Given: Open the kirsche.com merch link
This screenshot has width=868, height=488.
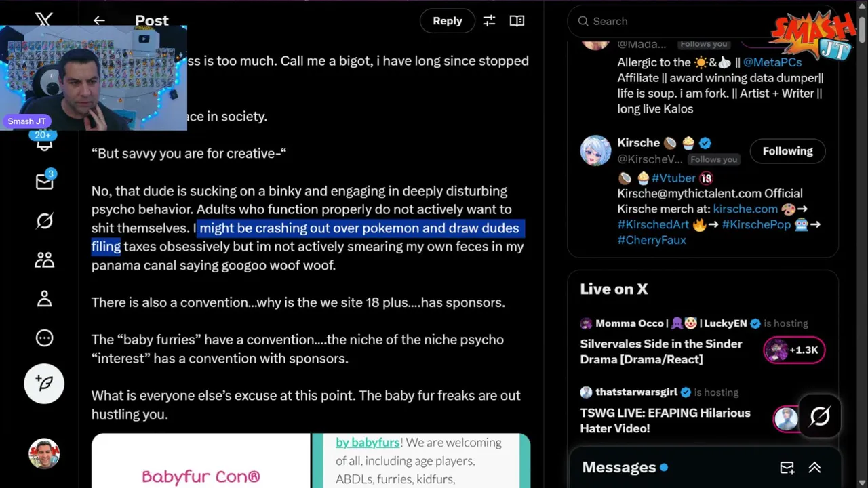Looking at the screenshot, I should pyautogui.click(x=745, y=209).
